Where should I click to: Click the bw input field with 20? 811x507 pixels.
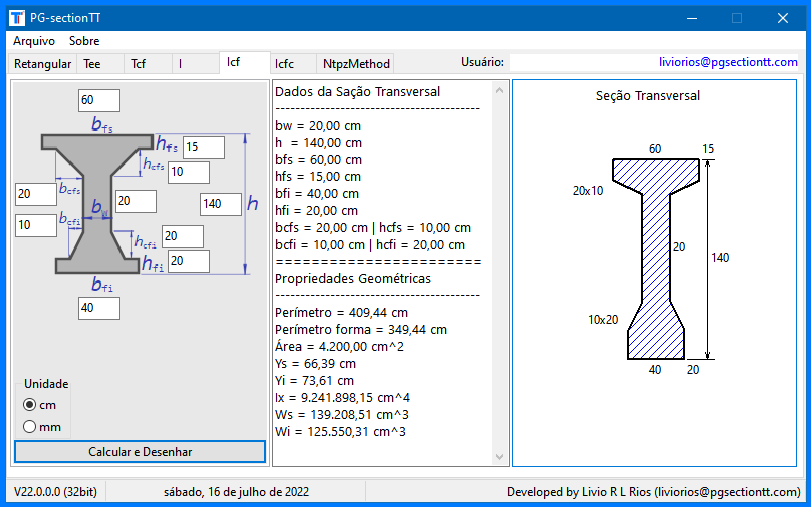pyautogui.click(x=136, y=201)
